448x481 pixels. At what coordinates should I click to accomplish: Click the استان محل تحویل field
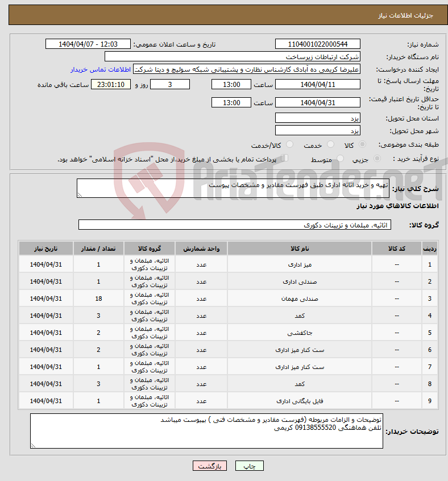[x=318, y=118]
